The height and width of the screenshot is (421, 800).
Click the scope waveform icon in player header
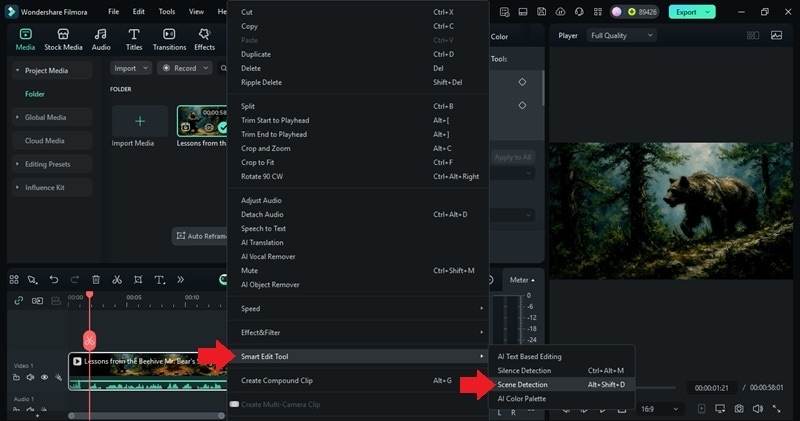coord(777,35)
